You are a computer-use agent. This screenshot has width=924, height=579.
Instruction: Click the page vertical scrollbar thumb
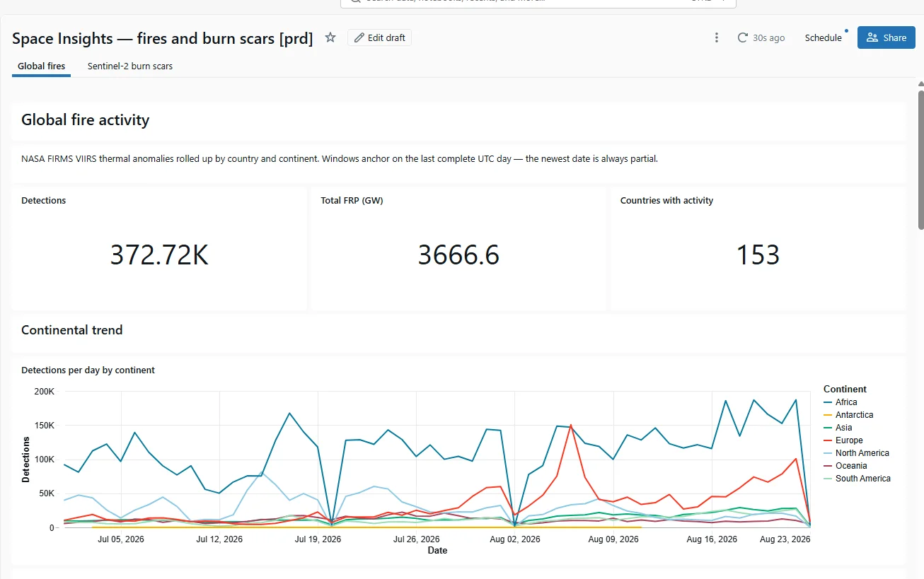[920, 159]
